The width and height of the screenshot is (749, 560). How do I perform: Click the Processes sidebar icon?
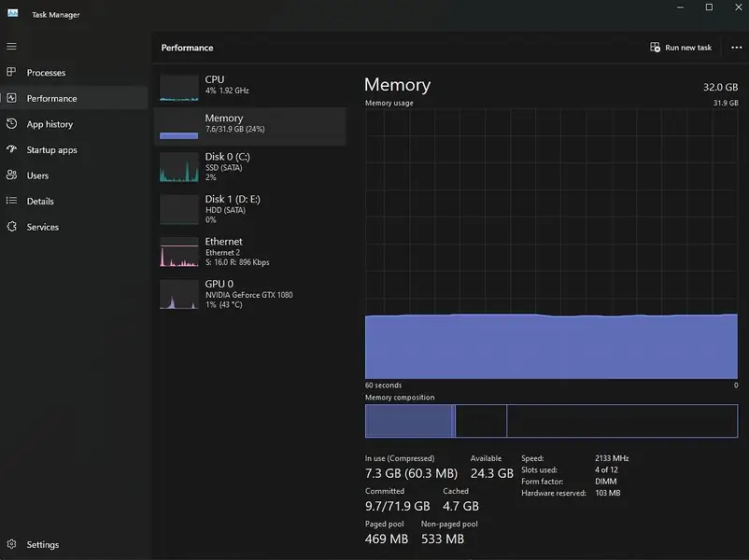coord(11,72)
